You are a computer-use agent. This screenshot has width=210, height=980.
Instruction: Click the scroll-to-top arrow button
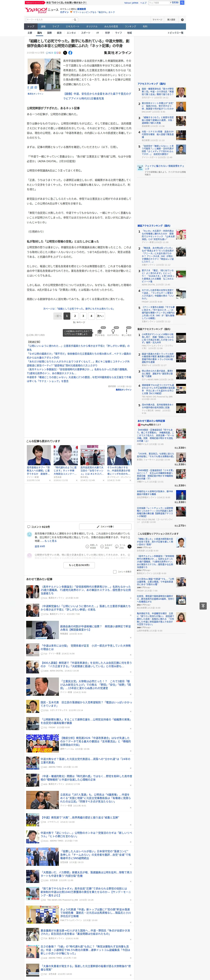(203, 606)
